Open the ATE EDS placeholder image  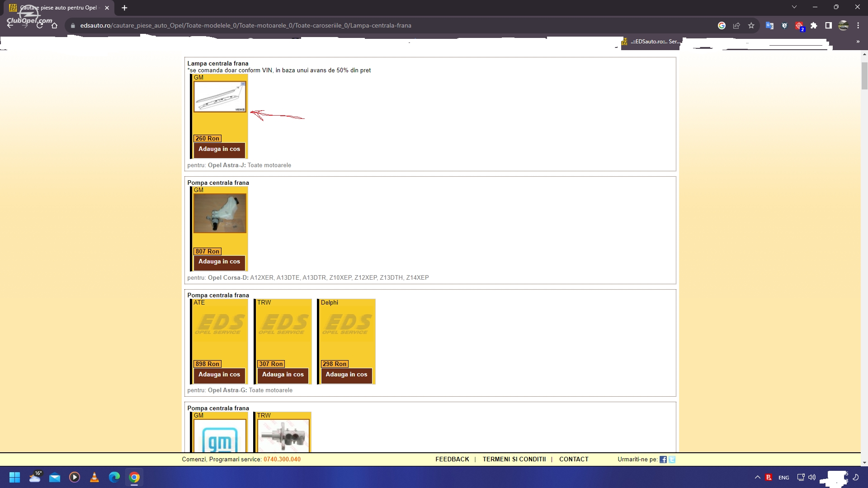(x=220, y=324)
